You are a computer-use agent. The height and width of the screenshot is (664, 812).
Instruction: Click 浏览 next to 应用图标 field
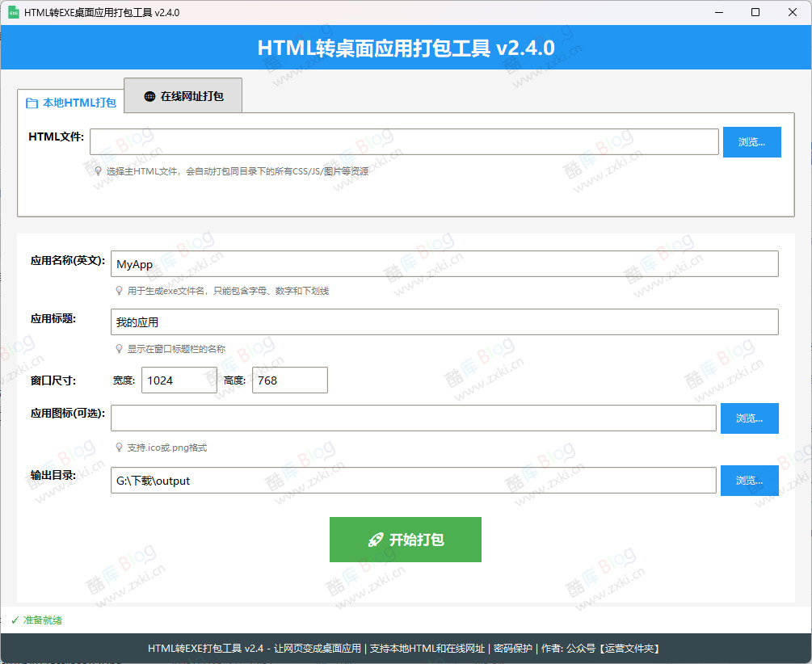coord(749,418)
